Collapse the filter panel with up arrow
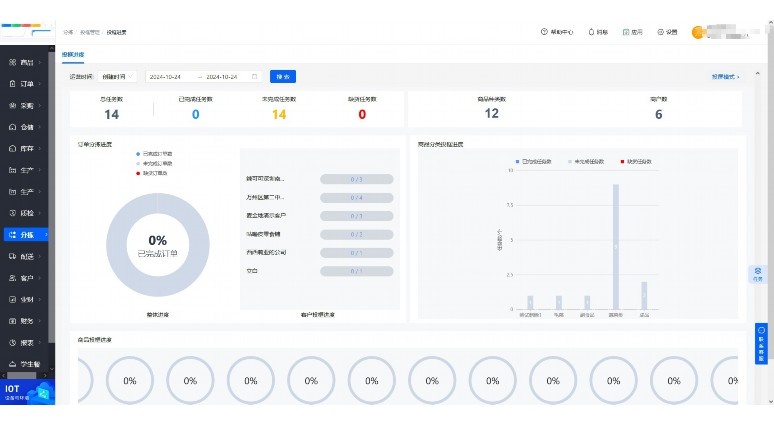The height and width of the screenshot is (425, 774). [758, 74]
